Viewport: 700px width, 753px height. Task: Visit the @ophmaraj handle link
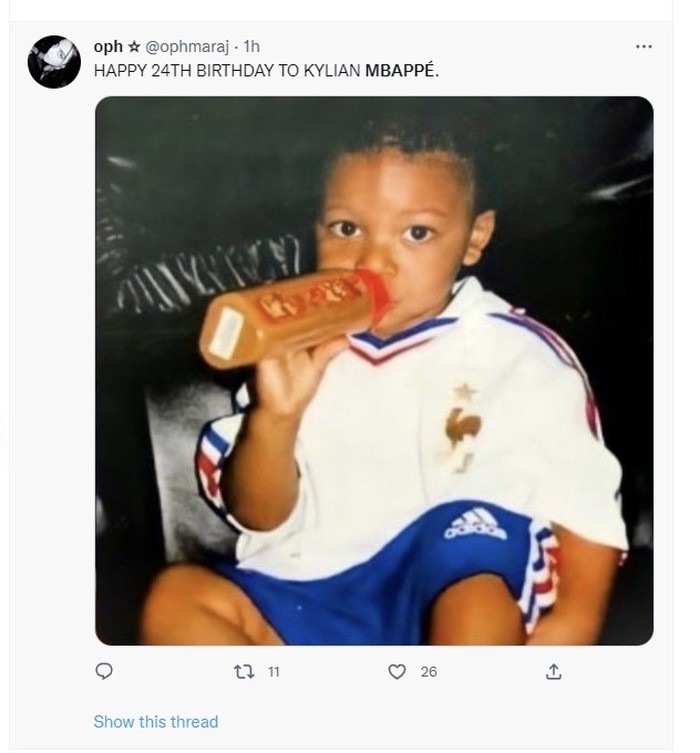tap(189, 47)
